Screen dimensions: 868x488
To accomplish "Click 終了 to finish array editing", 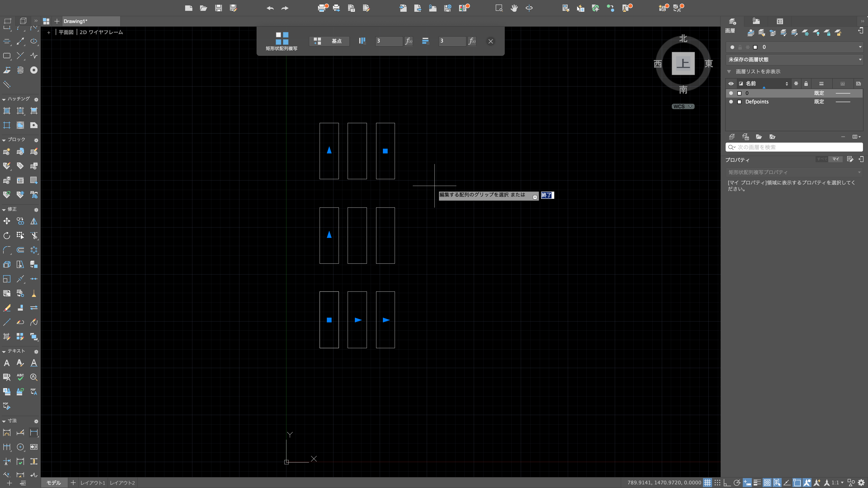I will click(547, 195).
